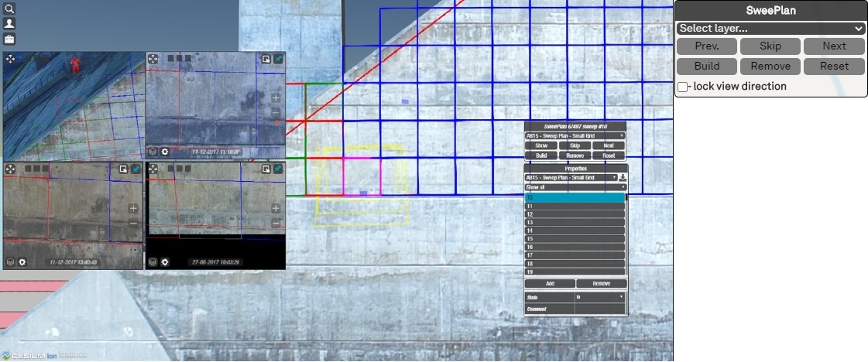This screenshot has width=868, height=362.
Task: Open the user profile icon
Action: point(9,23)
